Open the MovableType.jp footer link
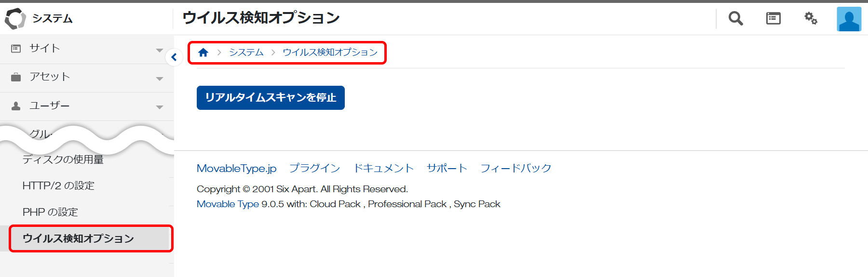Image resolution: width=868 pixels, height=277 pixels. point(236,168)
